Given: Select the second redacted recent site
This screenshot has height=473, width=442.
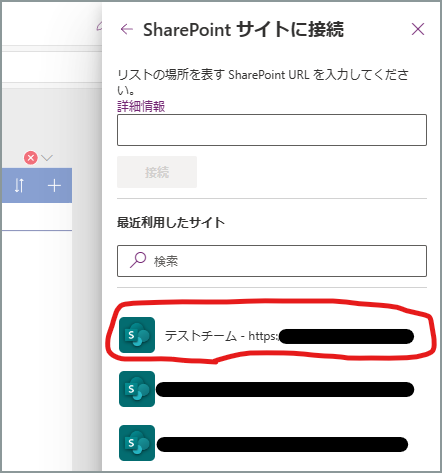Looking at the screenshot, I should coord(267,389).
